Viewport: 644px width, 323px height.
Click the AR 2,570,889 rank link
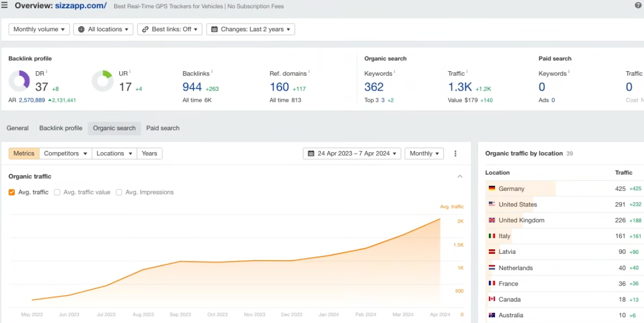tap(32, 100)
